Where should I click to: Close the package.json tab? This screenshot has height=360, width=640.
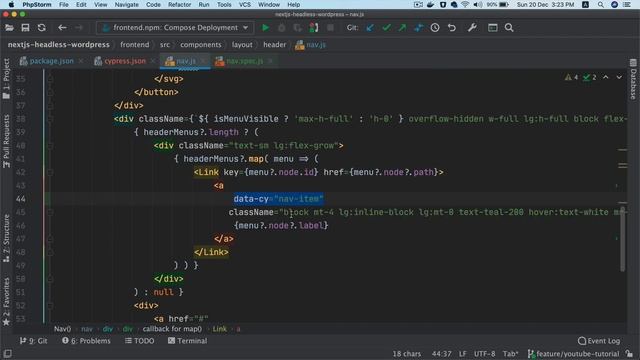tap(81, 61)
